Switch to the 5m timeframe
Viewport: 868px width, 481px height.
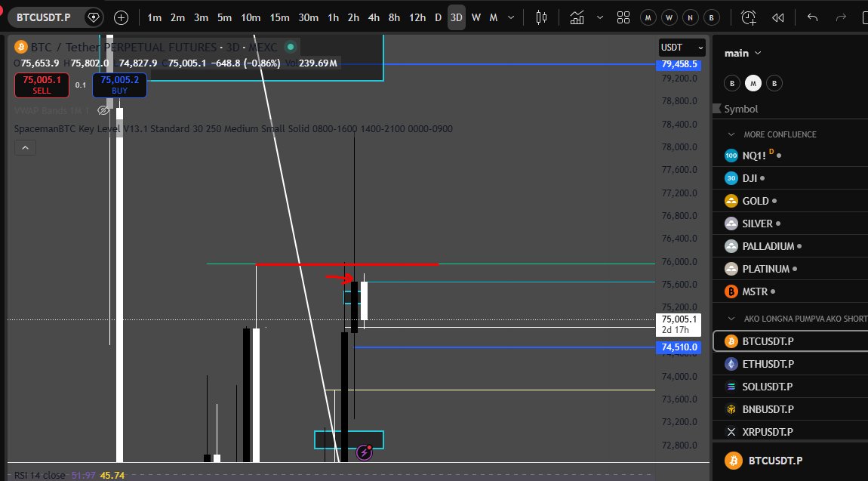click(224, 17)
